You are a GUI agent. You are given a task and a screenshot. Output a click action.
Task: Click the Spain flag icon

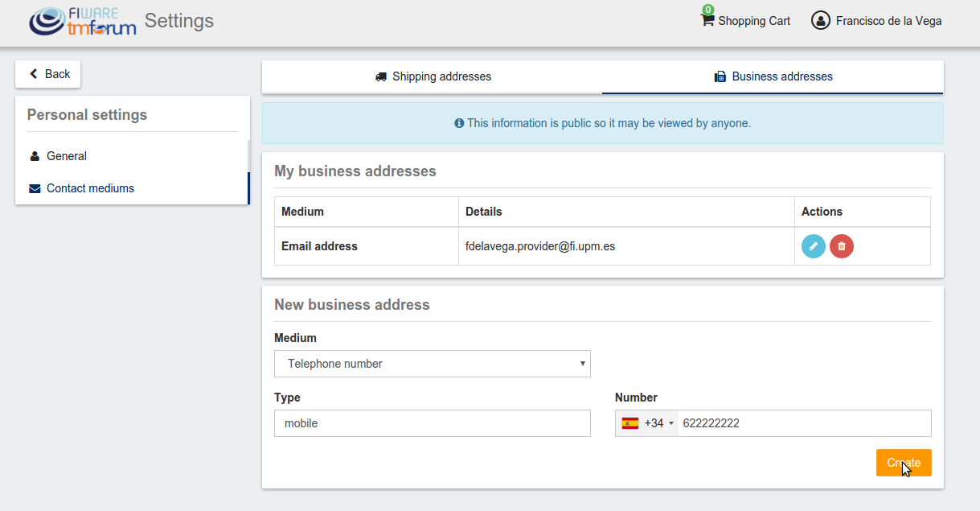coord(630,423)
